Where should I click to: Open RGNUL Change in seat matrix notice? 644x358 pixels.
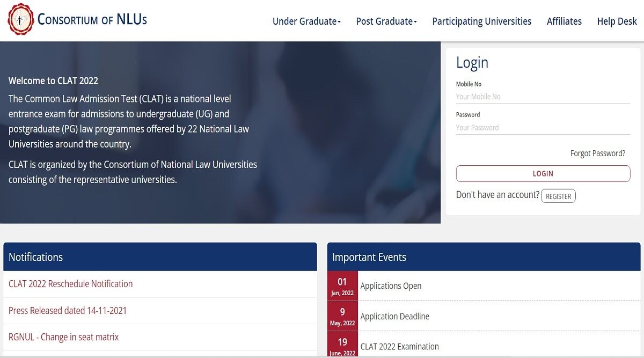(63, 337)
